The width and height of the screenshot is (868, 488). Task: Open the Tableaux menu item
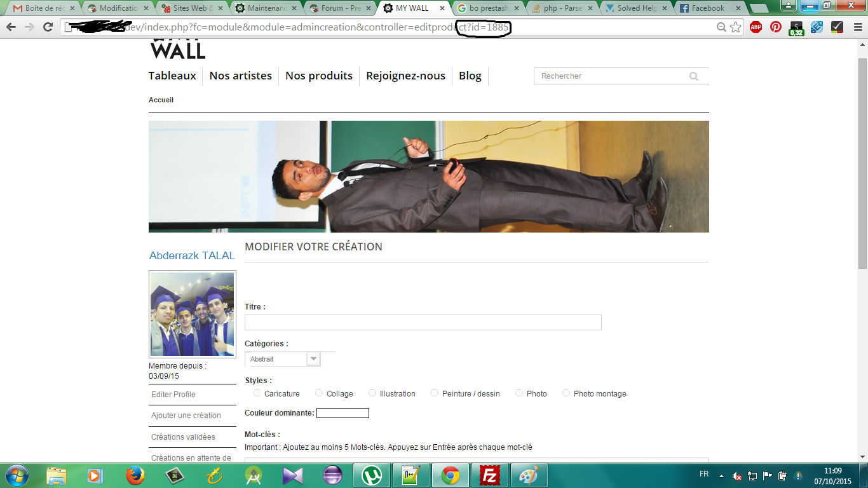click(172, 76)
